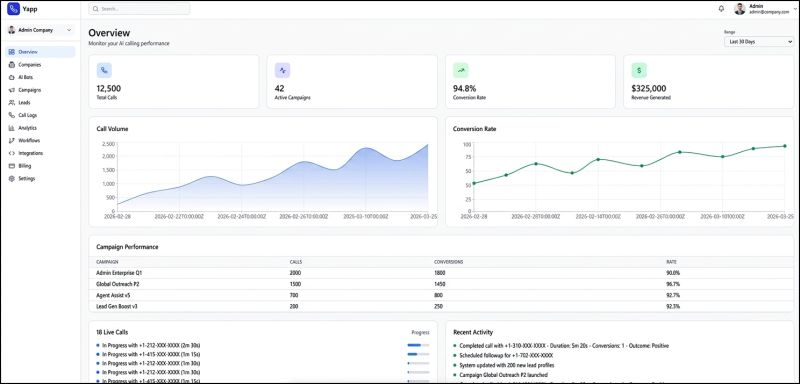Click the 42 Active Campaigns value
This screenshot has height=384, width=800.
pos(280,88)
